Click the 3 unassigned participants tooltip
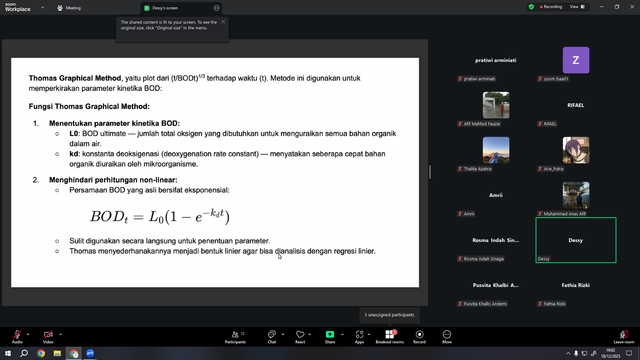 point(389,315)
